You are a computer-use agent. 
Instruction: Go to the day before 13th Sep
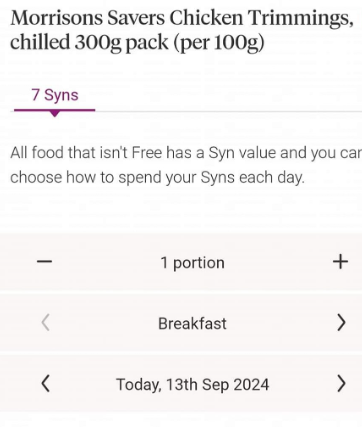coord(46,383)
